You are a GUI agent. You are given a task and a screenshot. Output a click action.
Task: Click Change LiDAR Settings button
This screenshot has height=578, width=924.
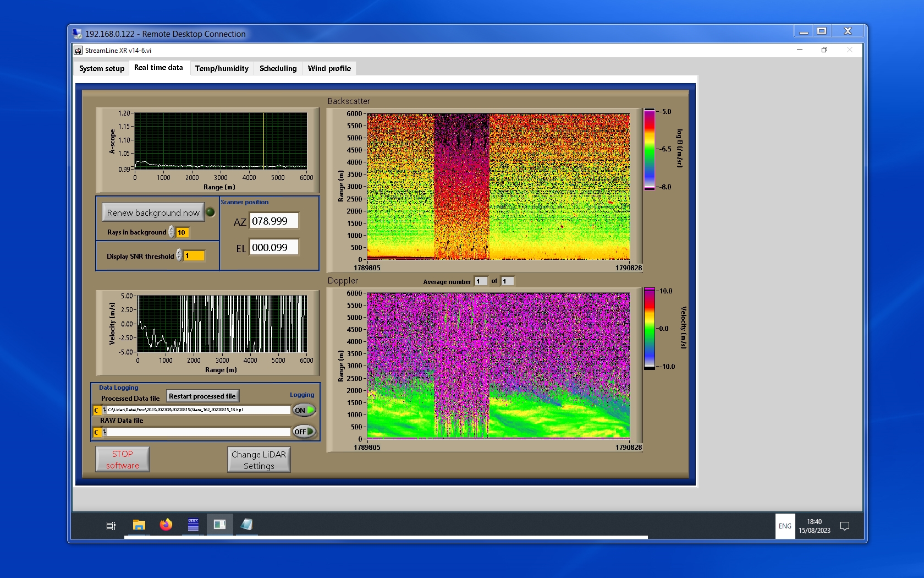258,460
